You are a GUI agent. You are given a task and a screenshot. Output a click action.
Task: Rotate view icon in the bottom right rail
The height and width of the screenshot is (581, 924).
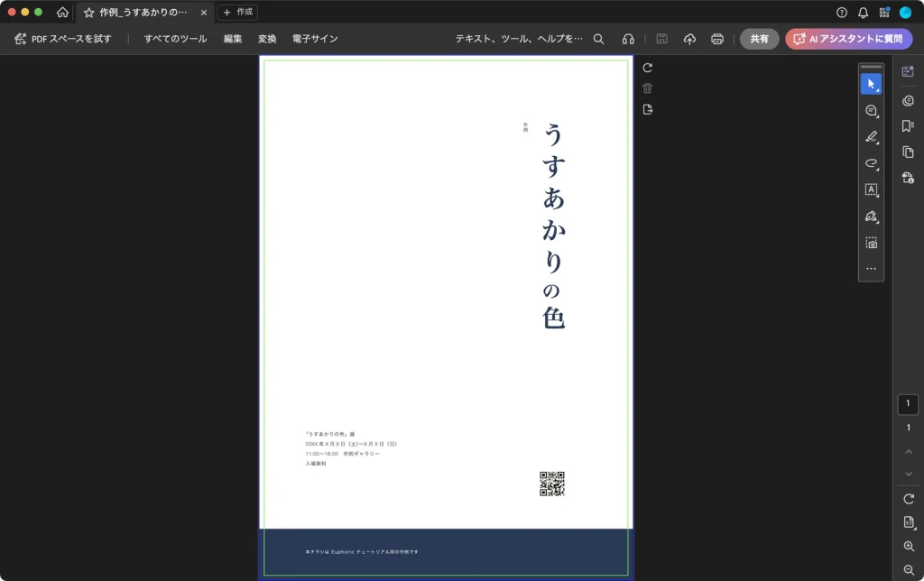(x=908, y=499)
